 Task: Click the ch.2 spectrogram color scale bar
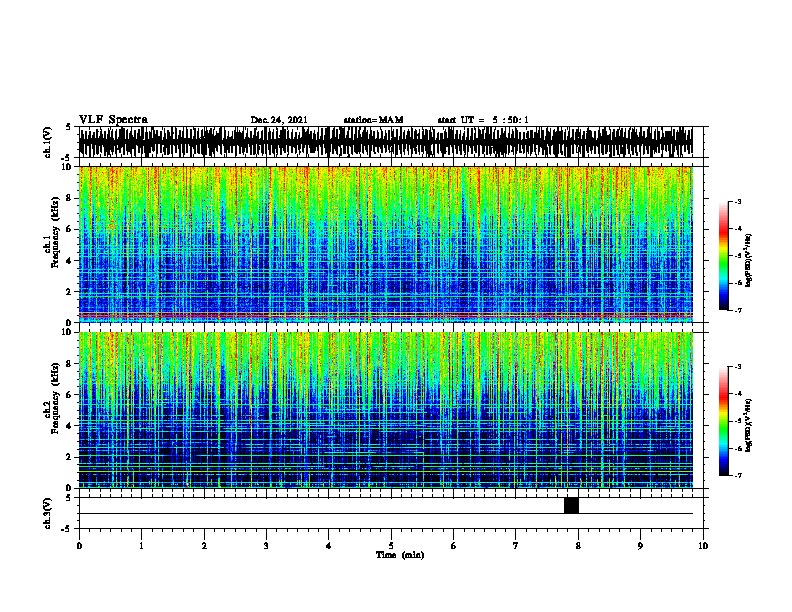point(724,421)
